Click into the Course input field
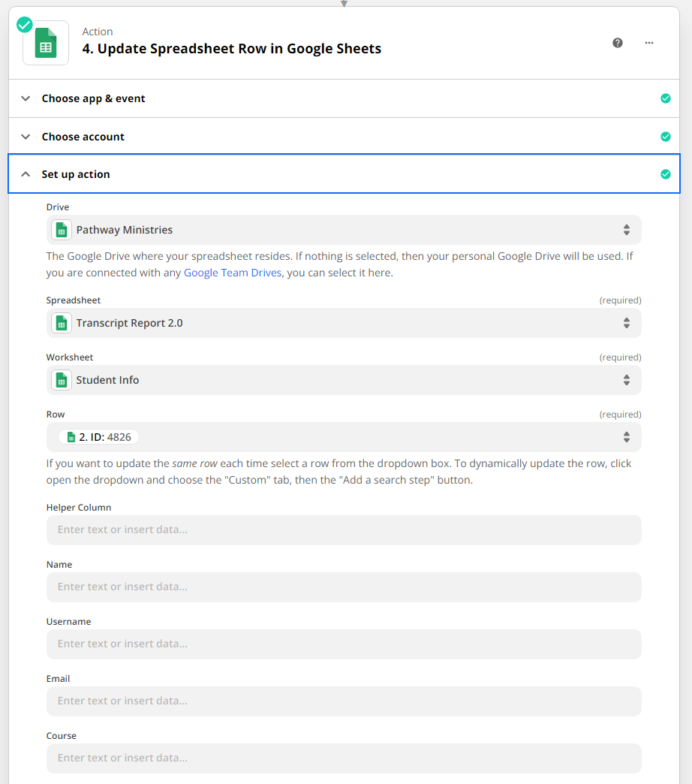The width and height of the screenshot is (692, 784). (x=344, y=758)
